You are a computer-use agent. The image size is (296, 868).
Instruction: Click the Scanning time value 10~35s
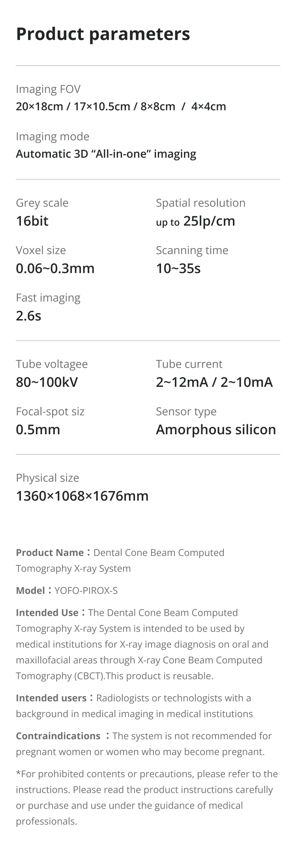point(178,269)
